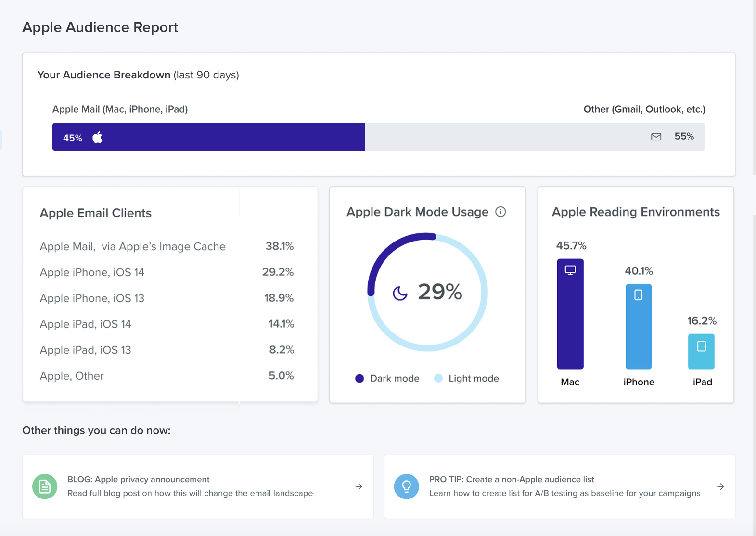This screenshot has width=756, height=536.
Task: Click the iPad device icon in the bar
Action: click(x=702, y=346)
